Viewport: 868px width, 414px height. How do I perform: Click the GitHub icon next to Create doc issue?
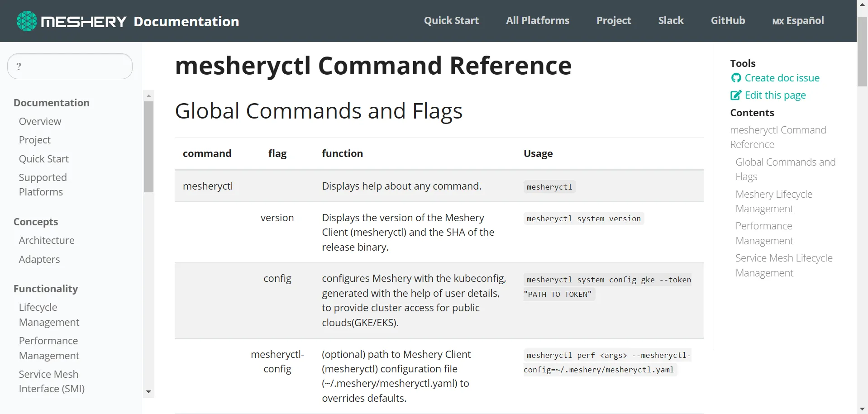(x=735, y=78)
